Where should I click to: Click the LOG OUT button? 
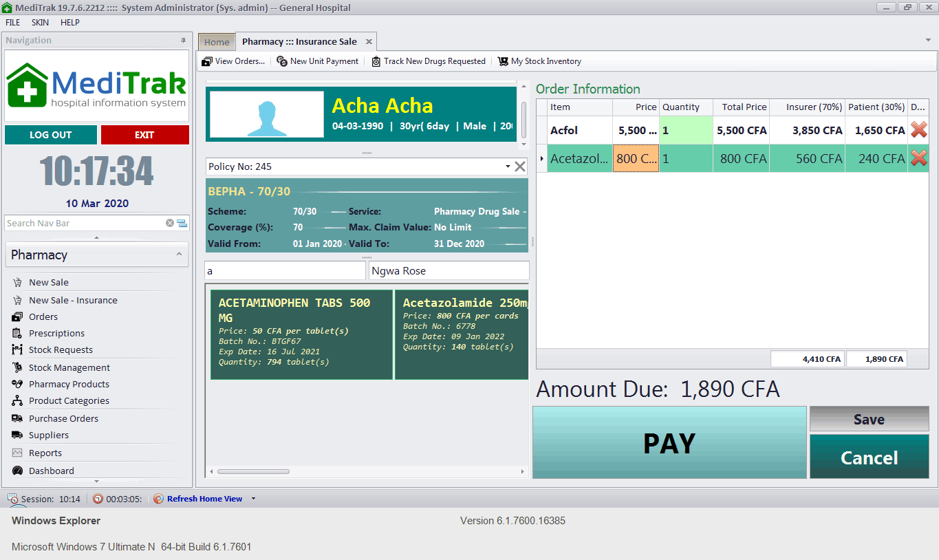point(50,135)
